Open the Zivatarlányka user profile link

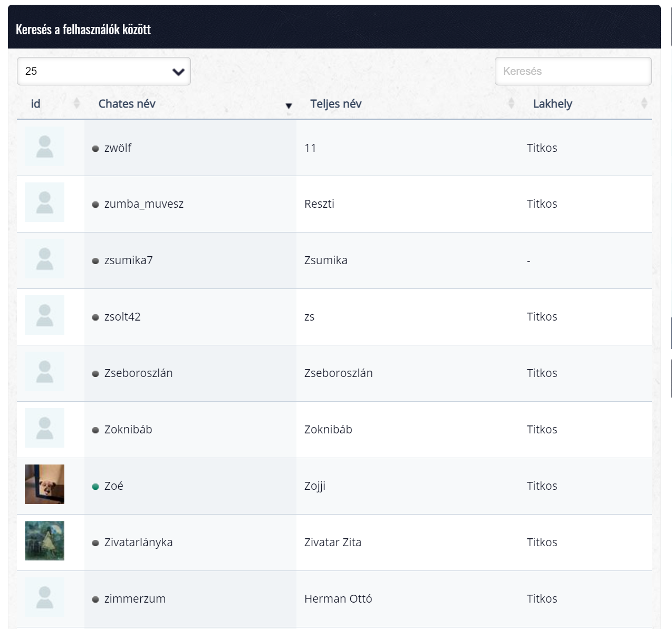tap(138, 543)
